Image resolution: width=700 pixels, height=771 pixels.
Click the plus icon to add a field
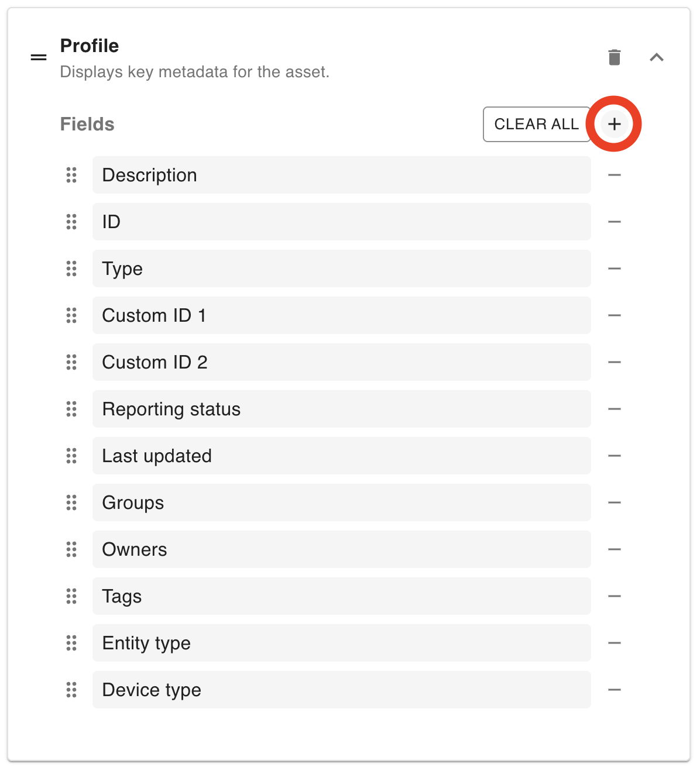(x=614, y=124)
